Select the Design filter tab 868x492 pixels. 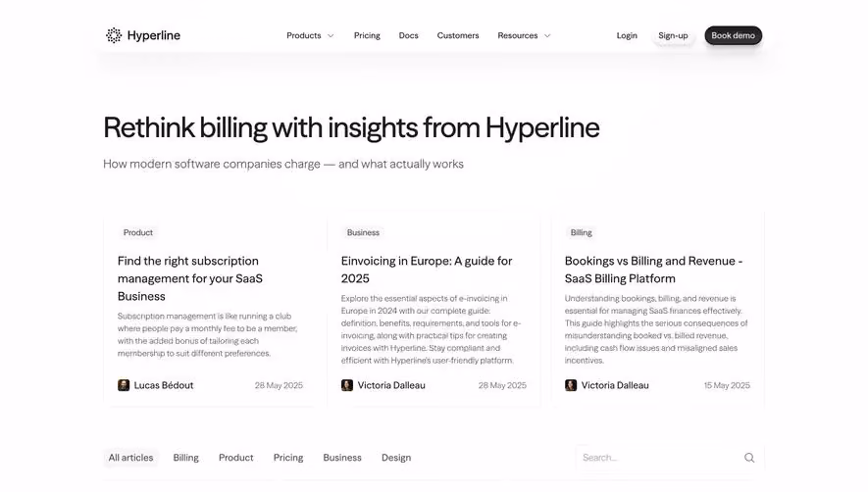396,458
